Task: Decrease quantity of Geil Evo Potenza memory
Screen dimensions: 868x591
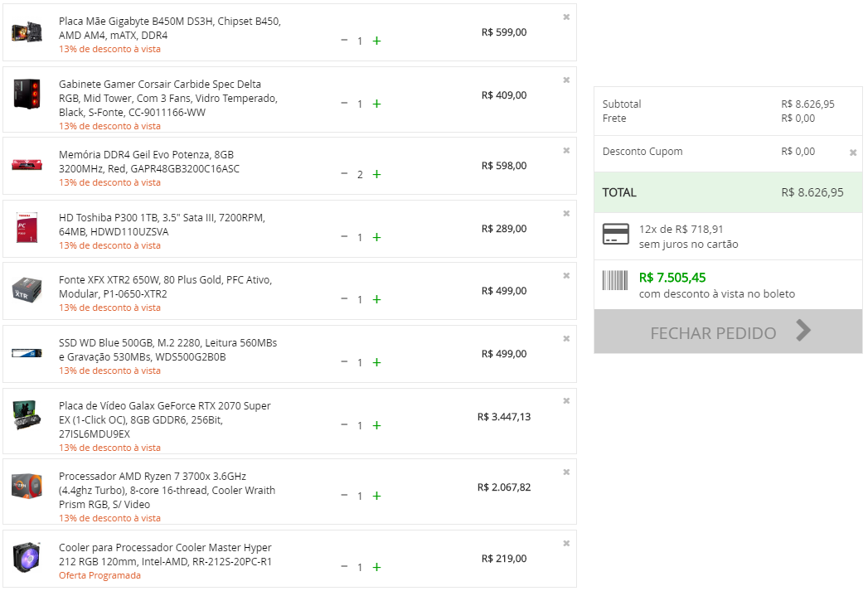Action: point(344,174)
